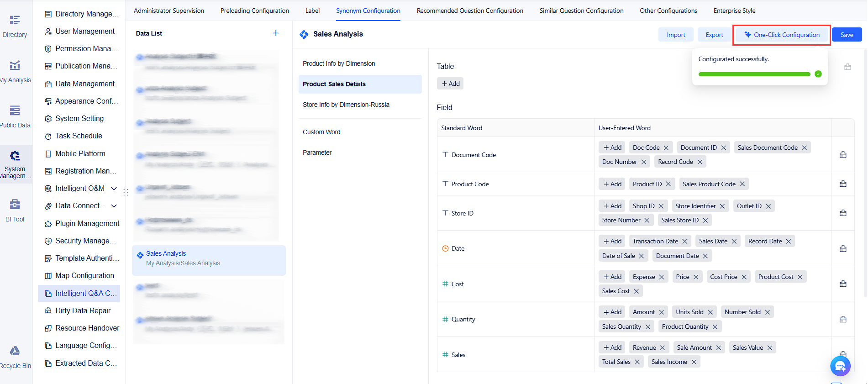Viewport: 868px width, 384px height.
Task: Remove the 'Doc Code' synonym tag
Action: pyautogui.click(x=666, y=147)
